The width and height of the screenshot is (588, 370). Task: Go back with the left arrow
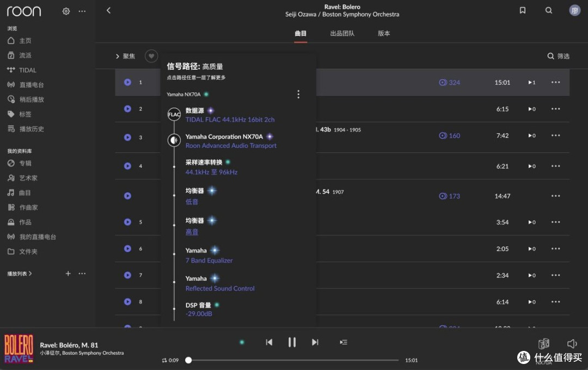click(x=108, y=10)
